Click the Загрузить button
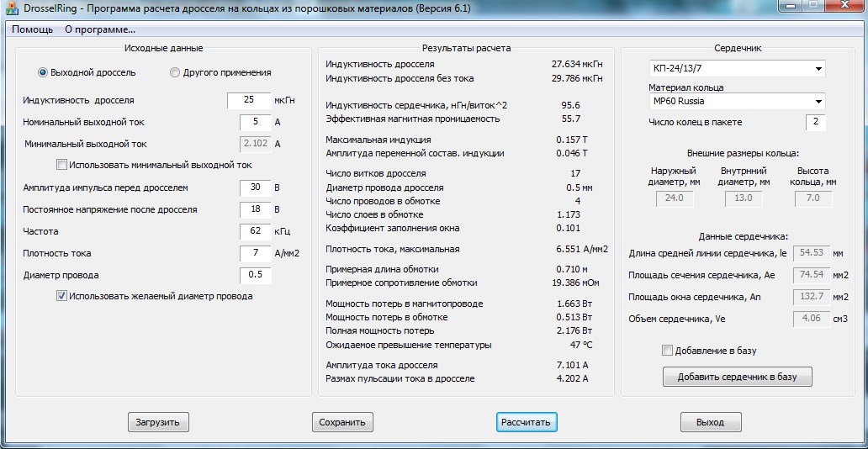 [x=158, y=422]
